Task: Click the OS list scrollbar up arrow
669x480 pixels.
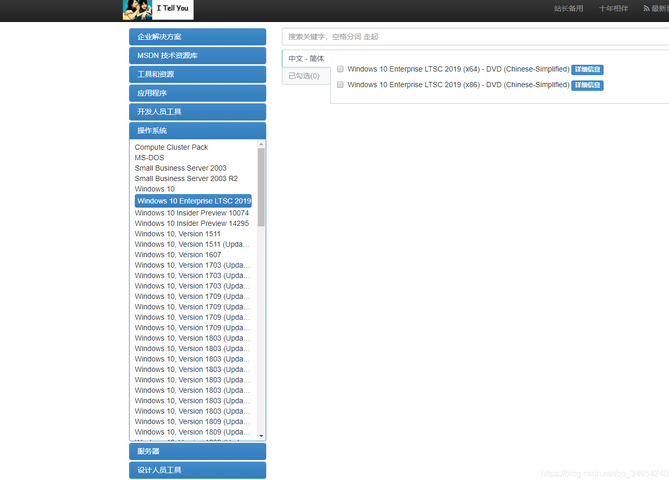Action: 261,145
